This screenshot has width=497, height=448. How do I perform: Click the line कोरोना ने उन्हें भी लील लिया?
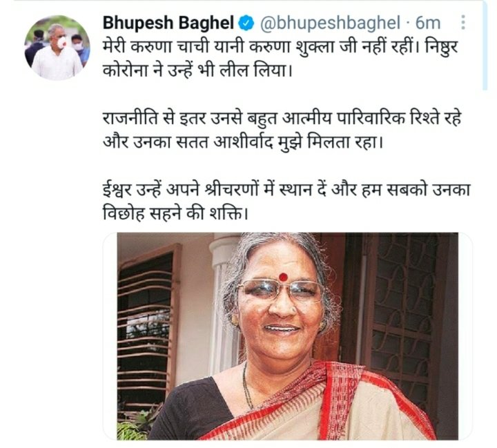[x=197, y=70]
